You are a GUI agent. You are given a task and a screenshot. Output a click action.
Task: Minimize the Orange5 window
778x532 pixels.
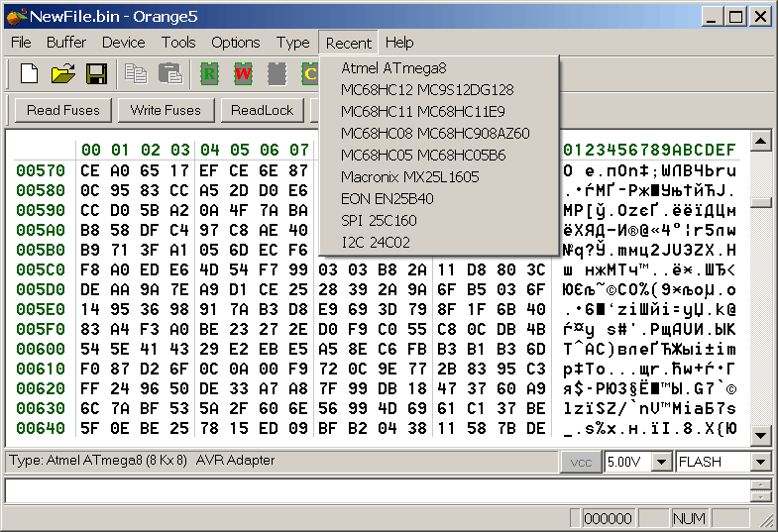pyautogui.click(x=712, y=17)
